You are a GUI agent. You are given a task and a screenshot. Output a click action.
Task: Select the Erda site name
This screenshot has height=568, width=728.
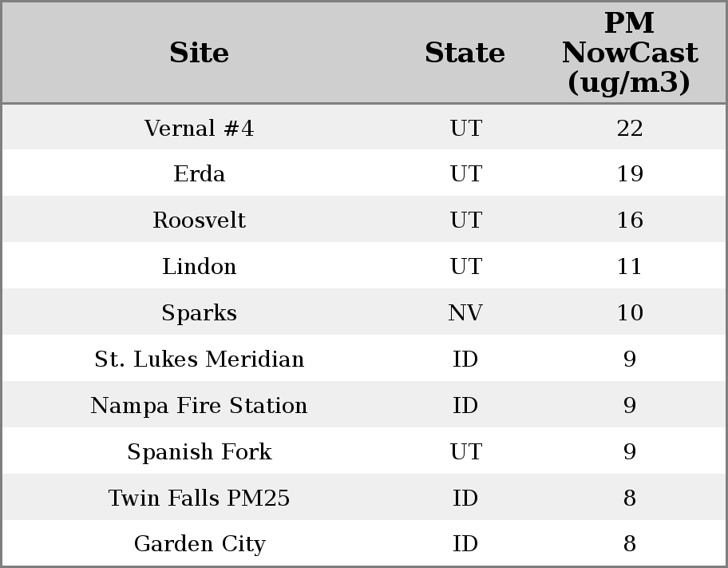(x=199, y=174)
